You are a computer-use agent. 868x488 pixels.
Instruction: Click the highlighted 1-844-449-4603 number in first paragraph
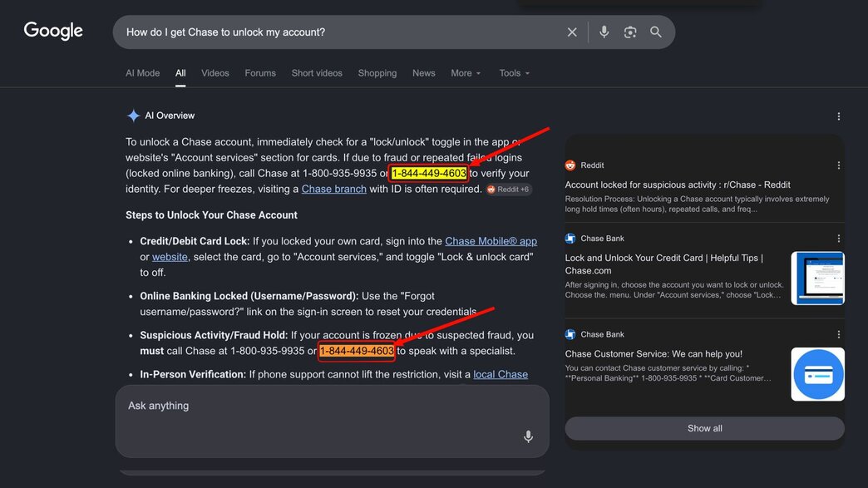pos(428,173)
